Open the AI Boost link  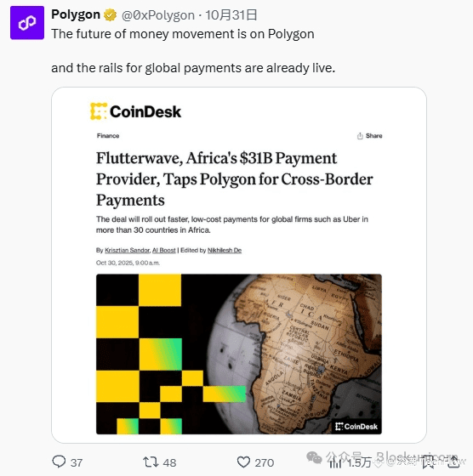tap(163, 250)
